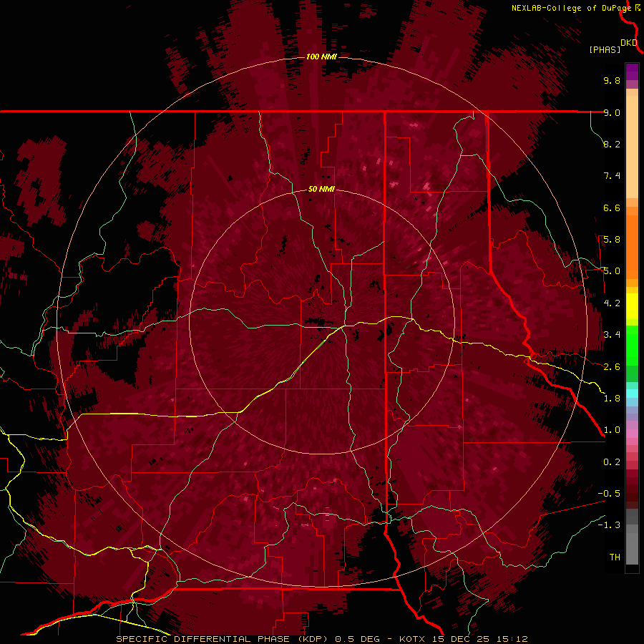Click the 3.4 value on the color scale
Screen dimensions: 644x644
point(612,335)
